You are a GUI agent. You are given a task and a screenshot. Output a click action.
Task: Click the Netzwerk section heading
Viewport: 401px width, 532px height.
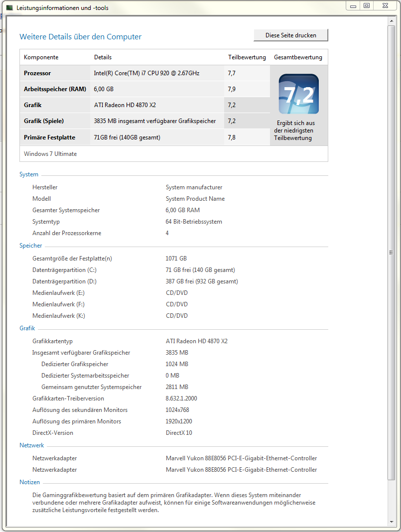pos(31,445)
